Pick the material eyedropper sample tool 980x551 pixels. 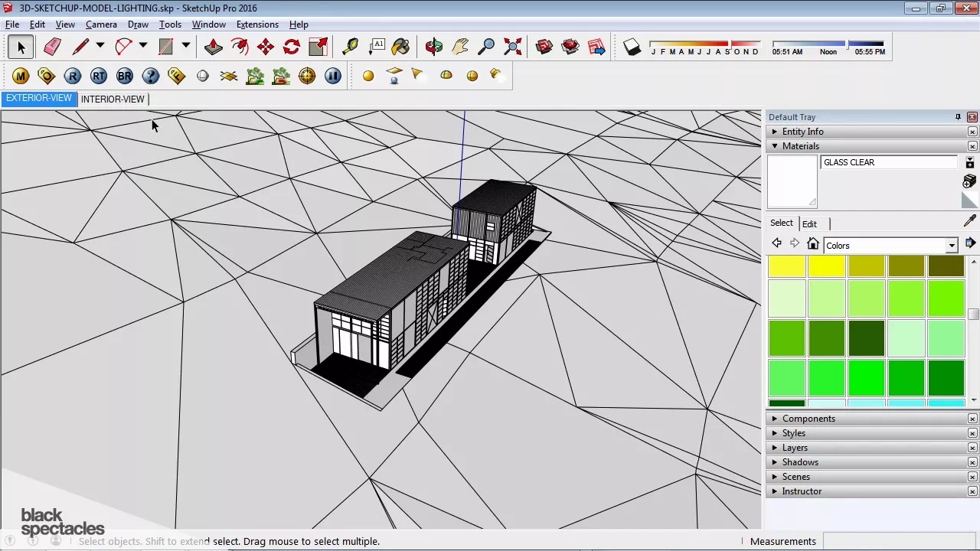pos(970,221)
